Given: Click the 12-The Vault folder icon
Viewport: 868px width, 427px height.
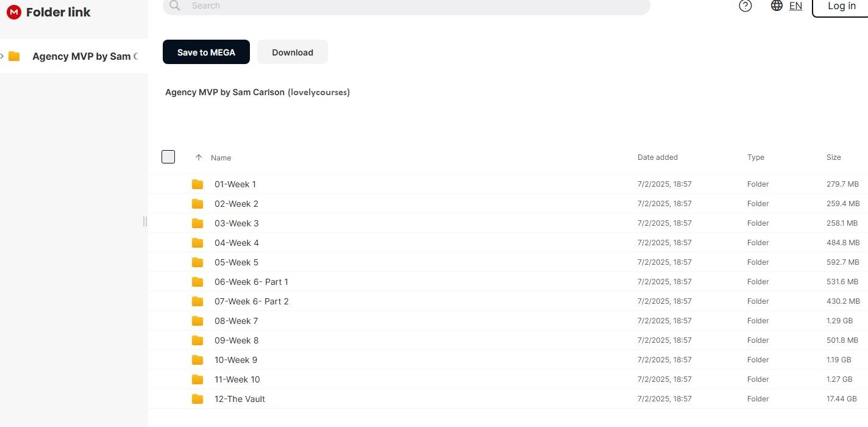Looking at the screenshot, I should point(197,399).
